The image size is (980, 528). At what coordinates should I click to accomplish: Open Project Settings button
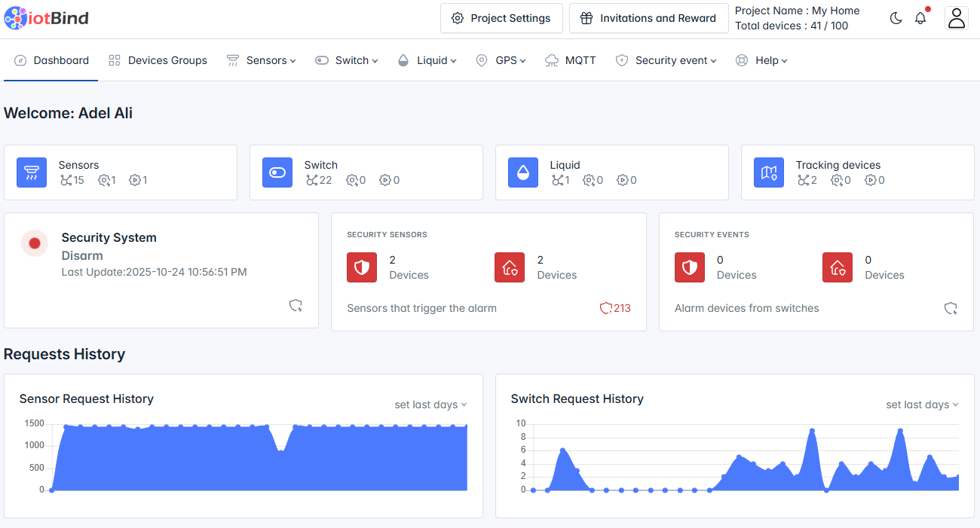(x=501, y=18)
